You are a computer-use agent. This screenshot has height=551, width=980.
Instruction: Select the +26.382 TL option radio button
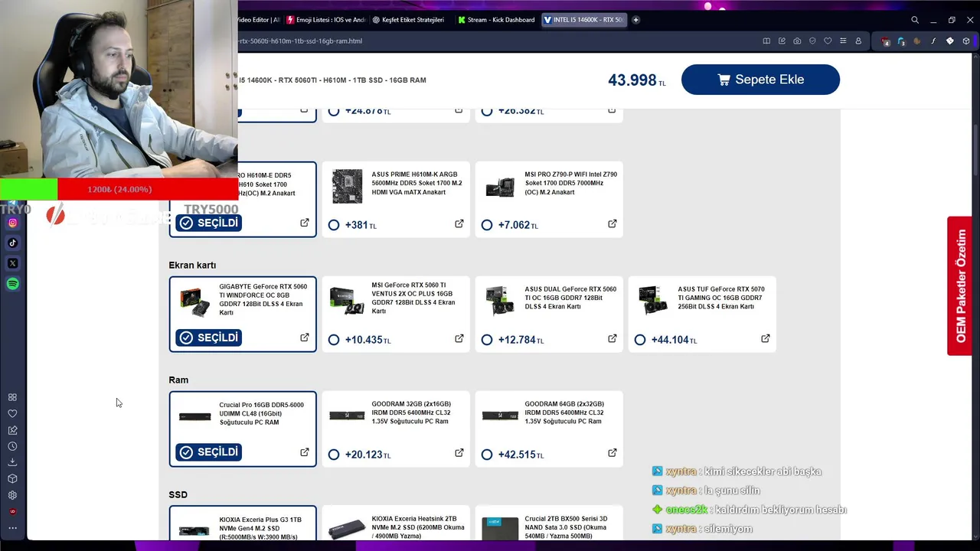click(487, 111)
